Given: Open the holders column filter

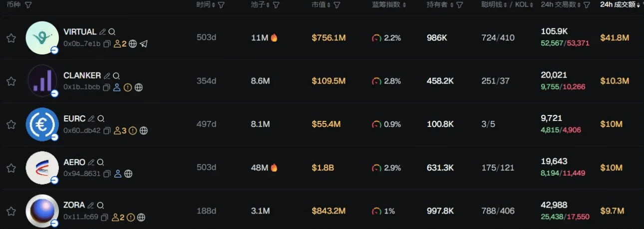Looking at the screenshot, I should click(459, 5).
